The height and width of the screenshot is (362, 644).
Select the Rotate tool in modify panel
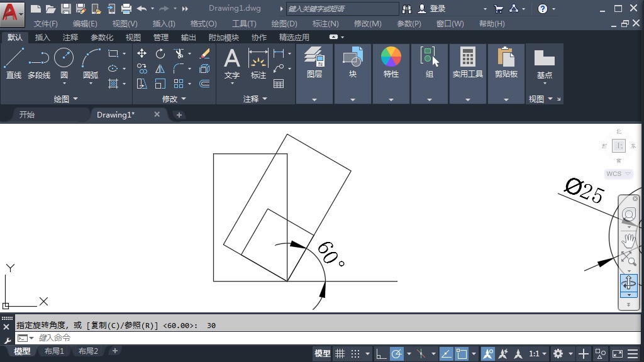pos(160,53)
